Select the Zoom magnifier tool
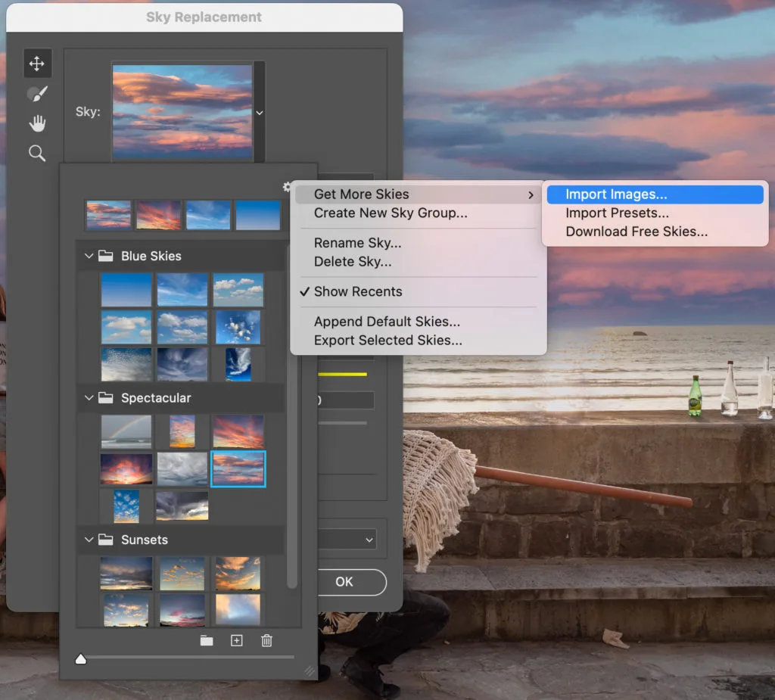Screen dimensions: 775x700 [36, 154]
